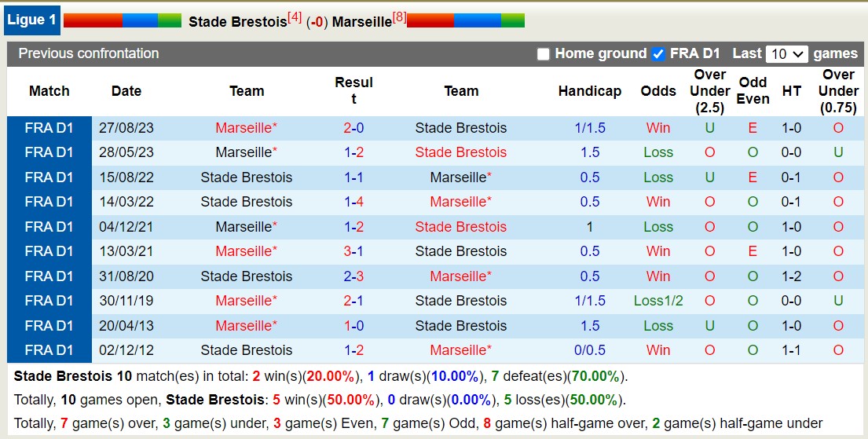
Task: Click the Handicap column header
Action: [x=590, y=91]
